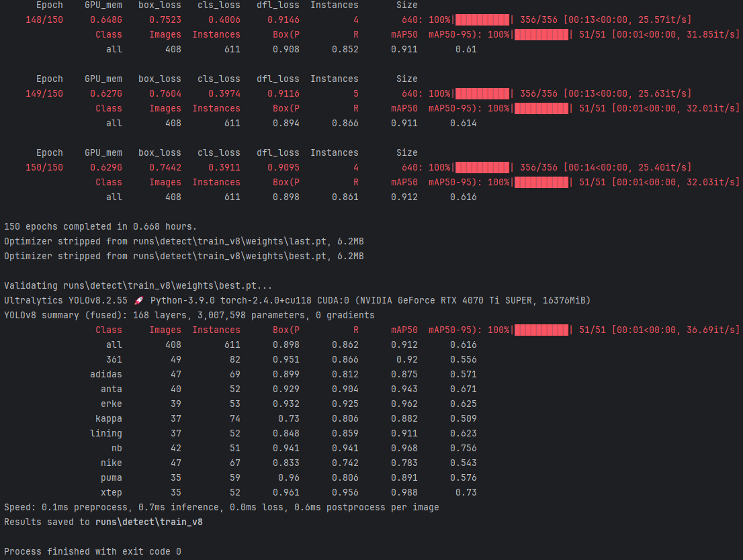Screen dimensions: 743x560
Task: Click dfl_loss value 0.9146
Action: pos(283,20)
